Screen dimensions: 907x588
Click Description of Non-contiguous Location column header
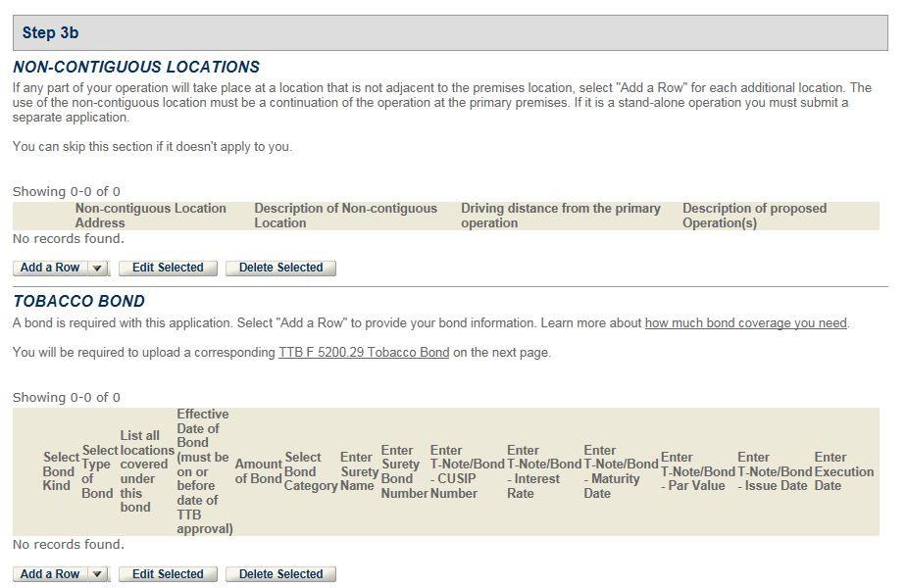point(345,216)
